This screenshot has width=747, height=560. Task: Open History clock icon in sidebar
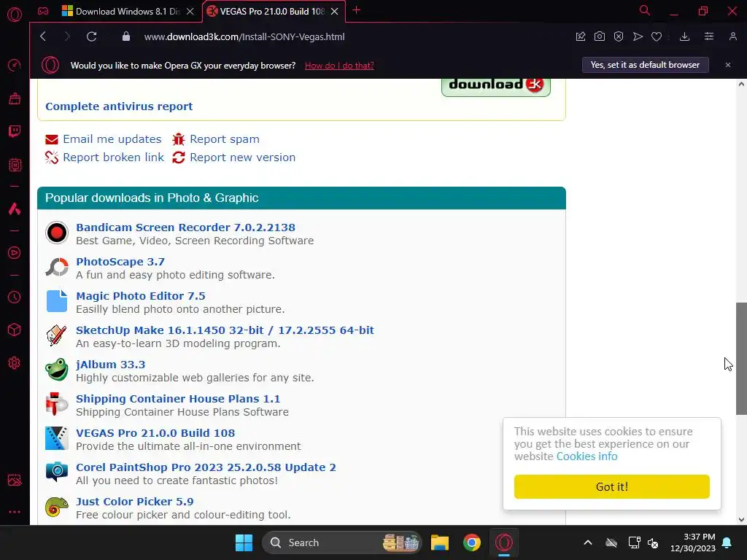[15, 297]
